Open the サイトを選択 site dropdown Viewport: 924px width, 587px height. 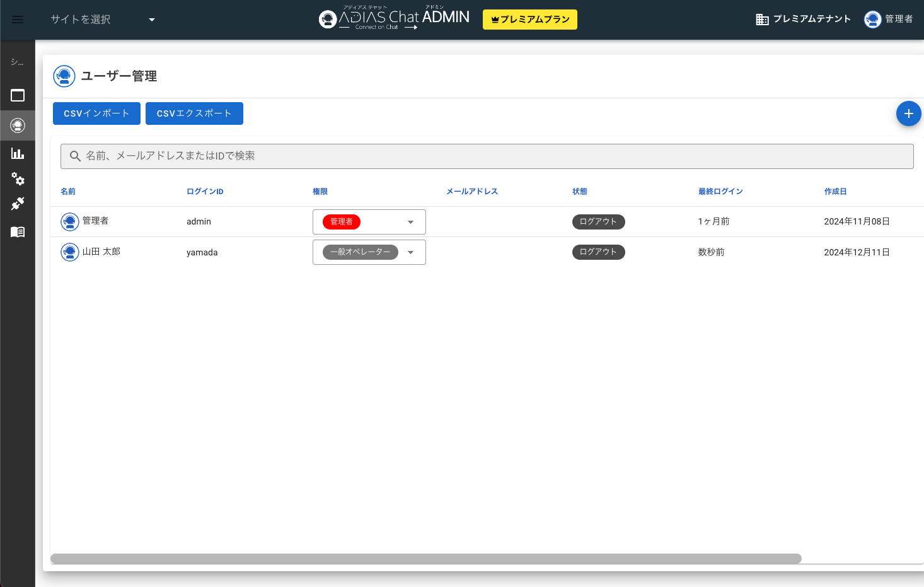[x=103, y=20]
